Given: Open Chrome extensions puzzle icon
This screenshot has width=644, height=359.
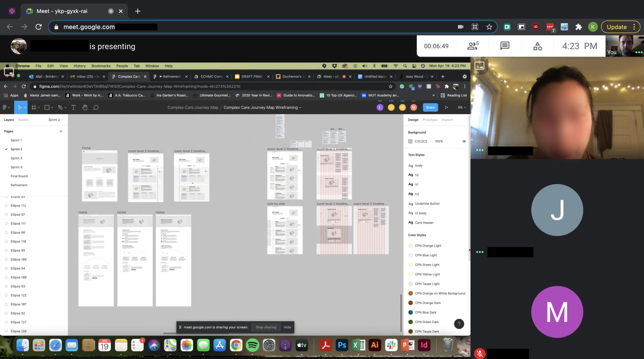Looking at the screenshot, I should tap(579, 27).
